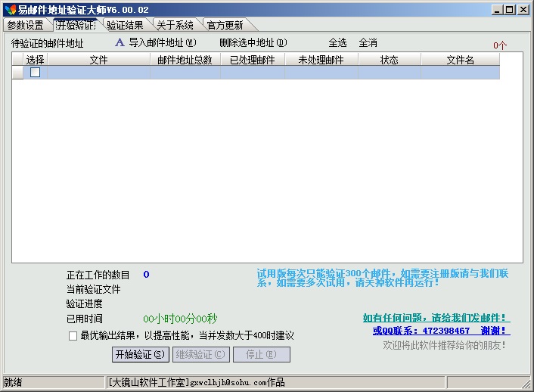Select the 开始验证 tab
534x392 pixels.
point(75,25)
